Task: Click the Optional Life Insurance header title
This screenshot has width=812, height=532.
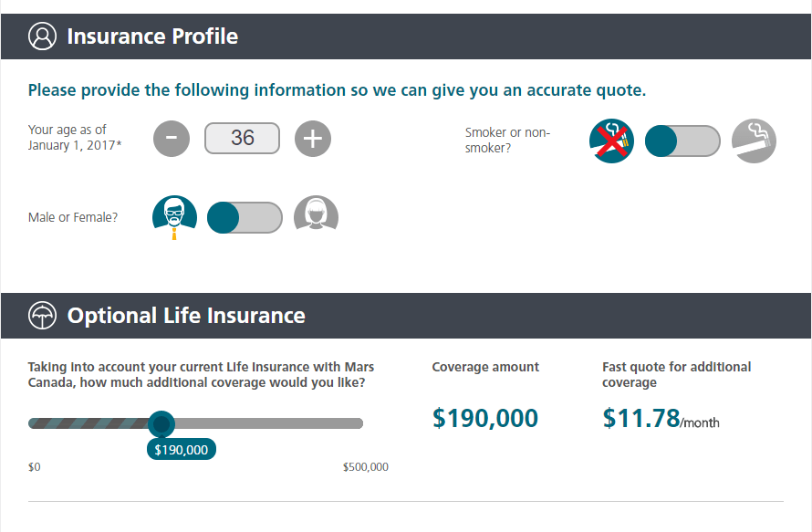Action: pyautogui.click(x=186, y=316)
